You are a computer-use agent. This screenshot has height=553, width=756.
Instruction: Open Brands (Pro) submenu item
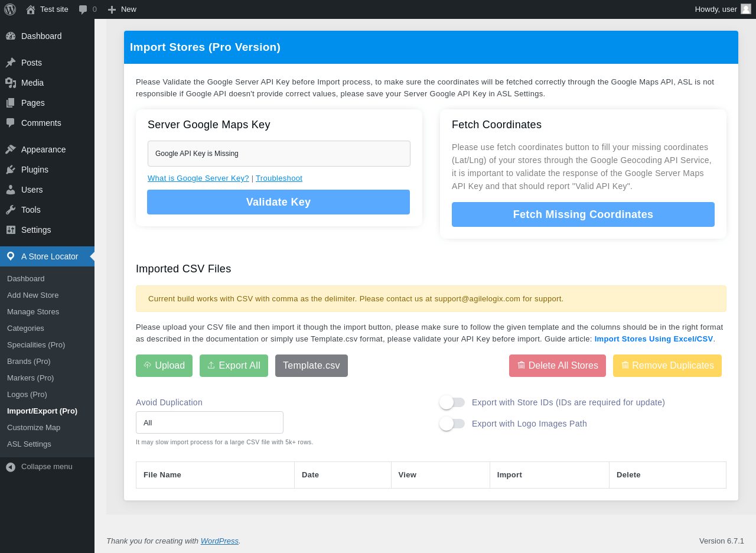(47, 362)
